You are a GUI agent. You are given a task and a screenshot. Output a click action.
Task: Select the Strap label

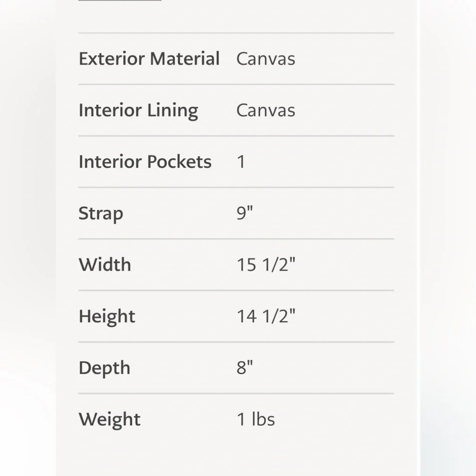click(101, 214)
